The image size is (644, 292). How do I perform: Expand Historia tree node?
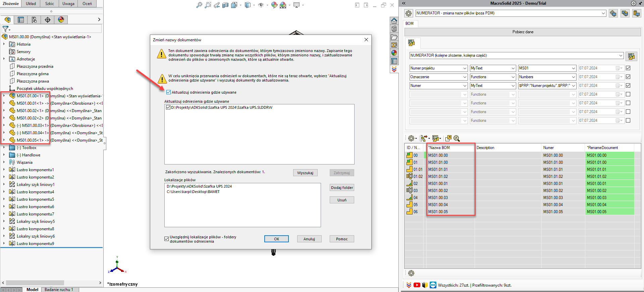pyautogui.click(x=4, y=44)
